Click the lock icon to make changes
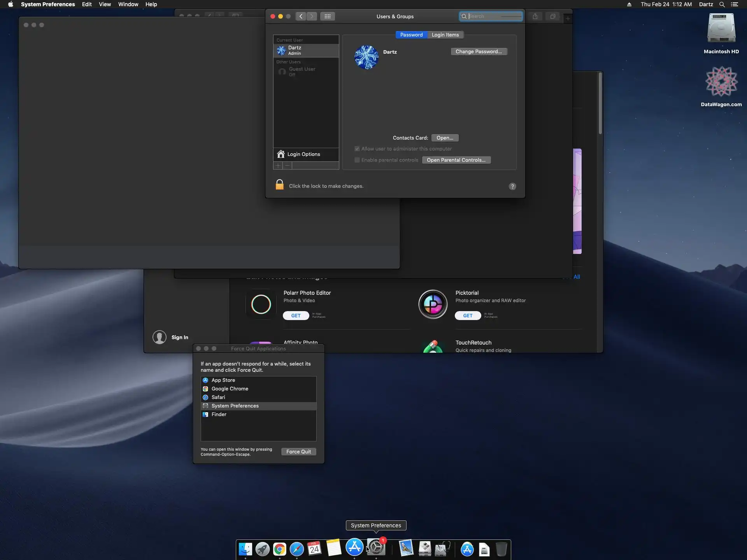The height and width of the screenshot is (560, 747). (x=279, y=185)
